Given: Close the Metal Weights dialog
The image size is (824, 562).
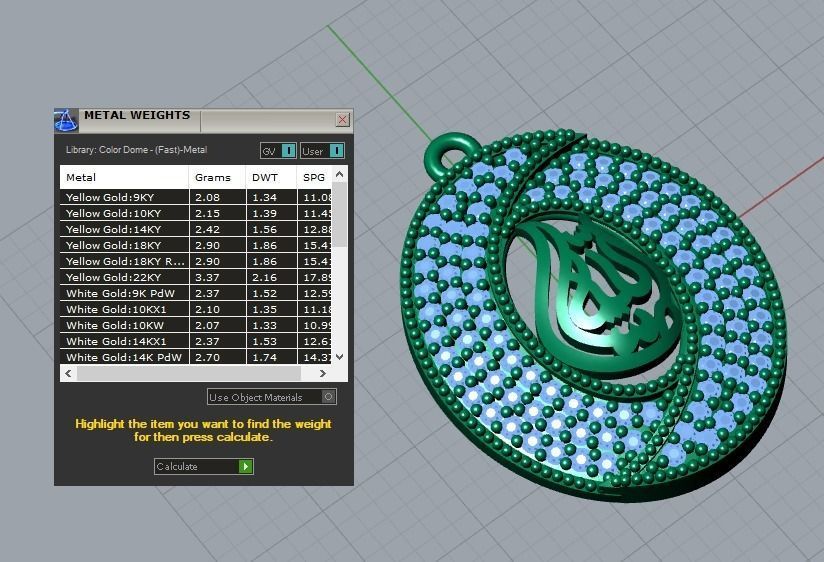Looking at the screenshot, I should (343, 119).
